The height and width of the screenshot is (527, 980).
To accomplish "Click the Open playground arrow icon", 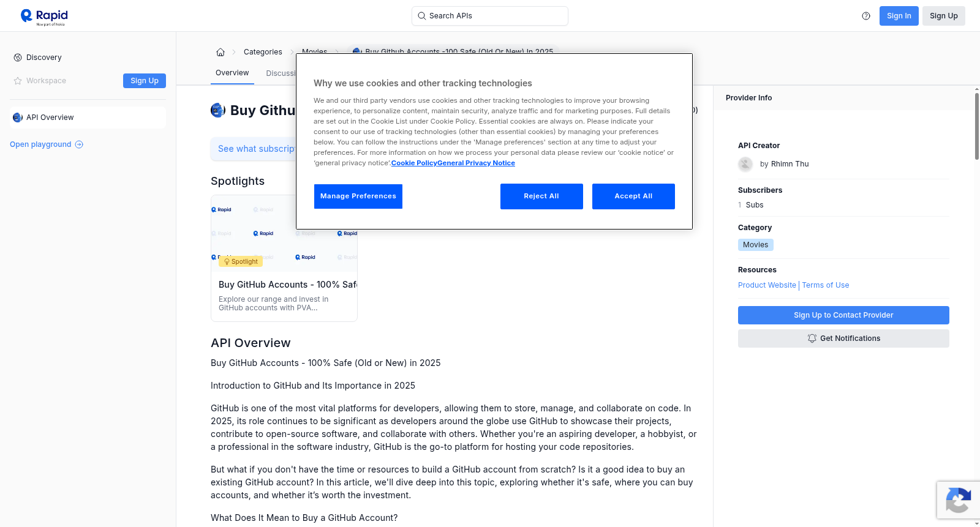I will point(79,144).
